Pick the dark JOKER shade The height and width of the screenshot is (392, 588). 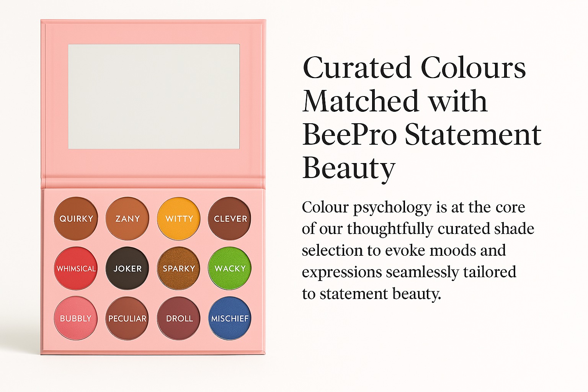[127, 268]
